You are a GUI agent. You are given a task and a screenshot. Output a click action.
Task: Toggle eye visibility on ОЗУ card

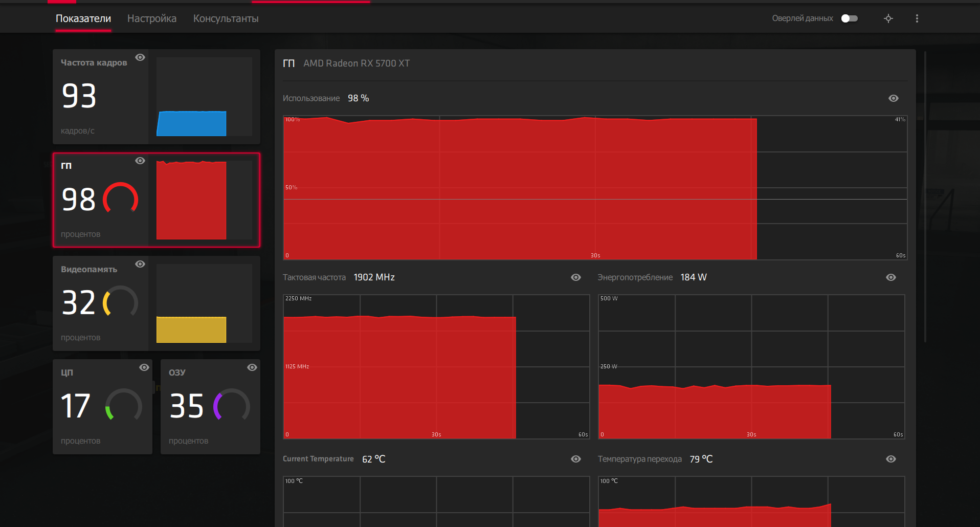pos(252,367)
